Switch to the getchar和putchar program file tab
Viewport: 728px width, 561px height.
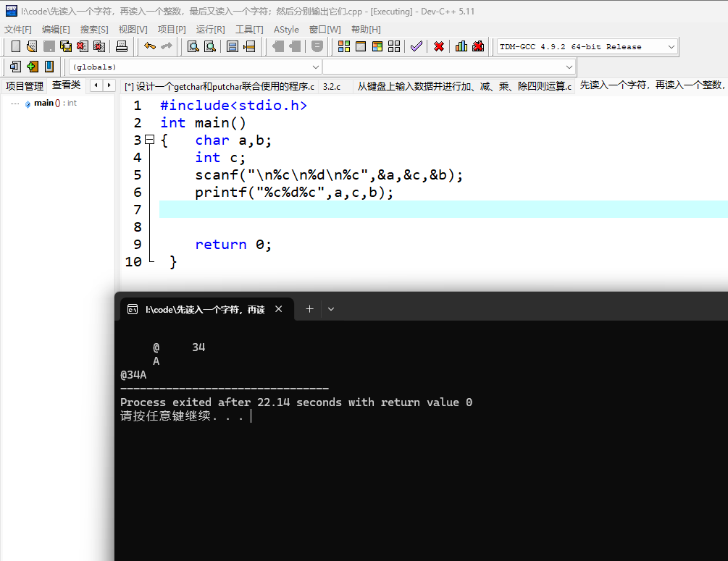tap(219, 86)
